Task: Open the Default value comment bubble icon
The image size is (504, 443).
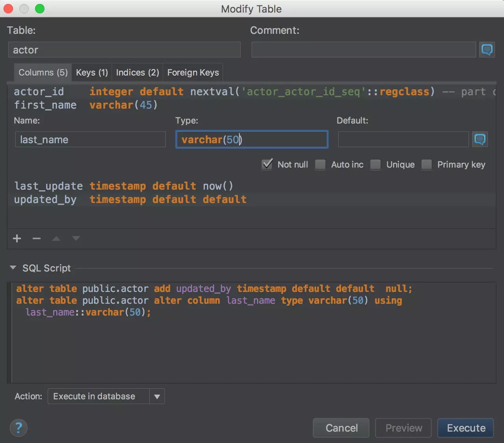Action: 480,139
